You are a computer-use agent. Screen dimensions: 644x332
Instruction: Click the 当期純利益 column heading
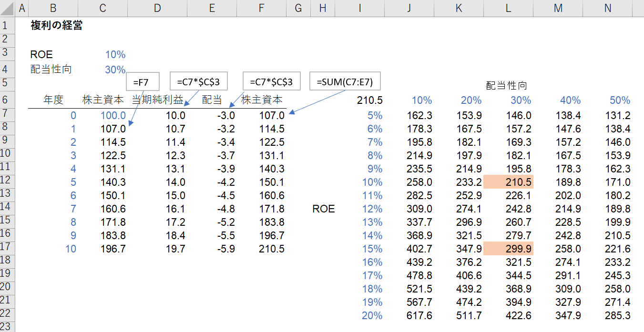[157, 100]
